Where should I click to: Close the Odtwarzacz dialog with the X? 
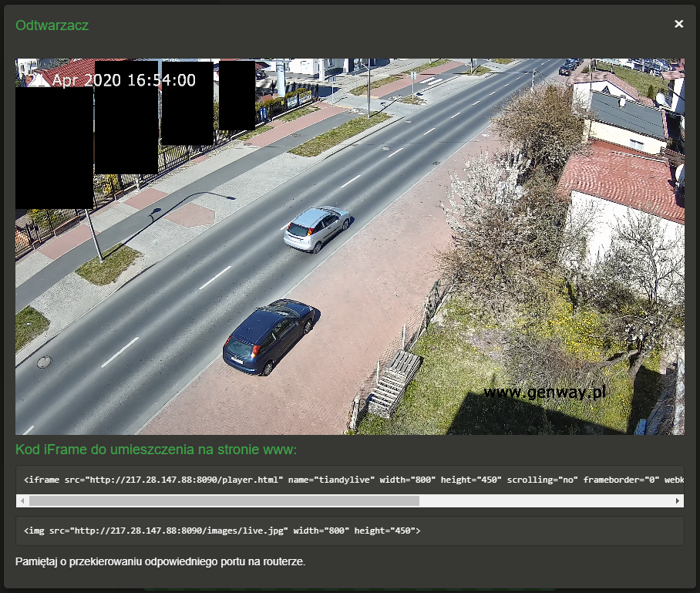[678, 24]
